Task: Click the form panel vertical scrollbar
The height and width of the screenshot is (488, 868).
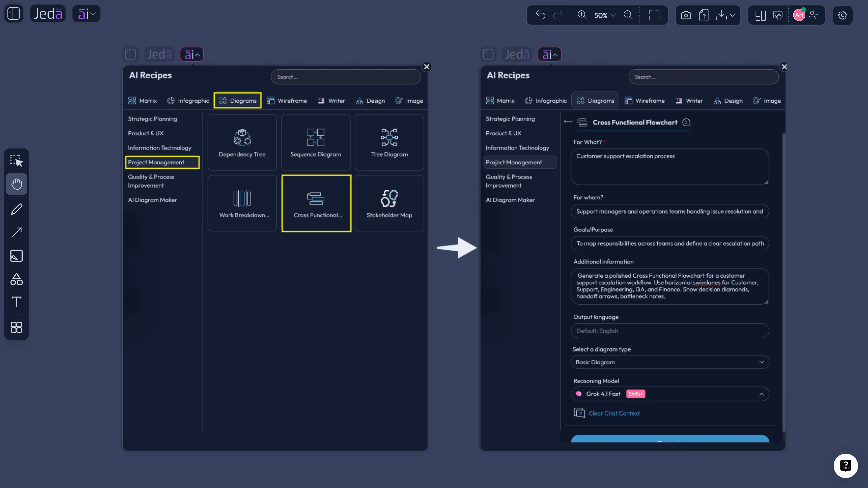Action: [784, 282]
